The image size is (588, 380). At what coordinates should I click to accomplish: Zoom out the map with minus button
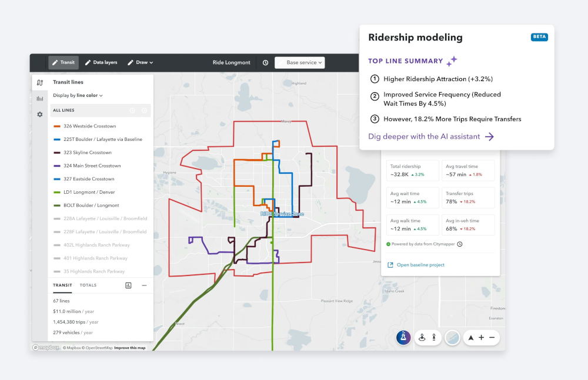click(492, 338)
